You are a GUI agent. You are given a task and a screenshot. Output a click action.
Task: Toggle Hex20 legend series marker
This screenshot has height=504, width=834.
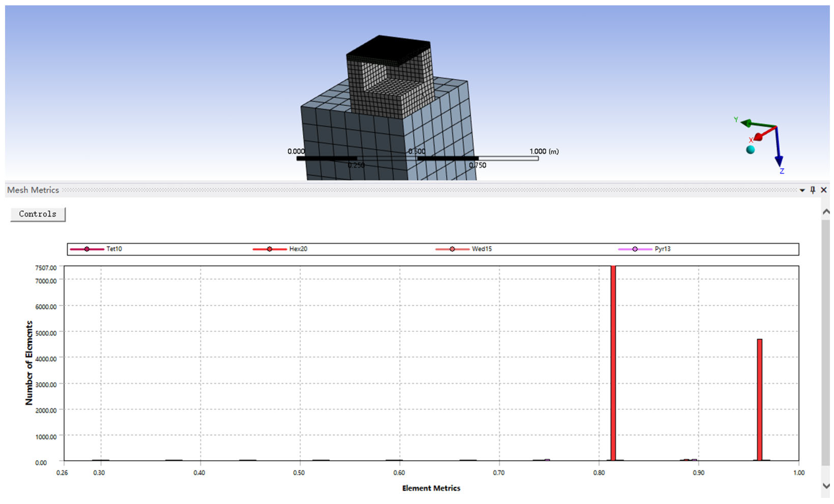[x=269, y=249]
